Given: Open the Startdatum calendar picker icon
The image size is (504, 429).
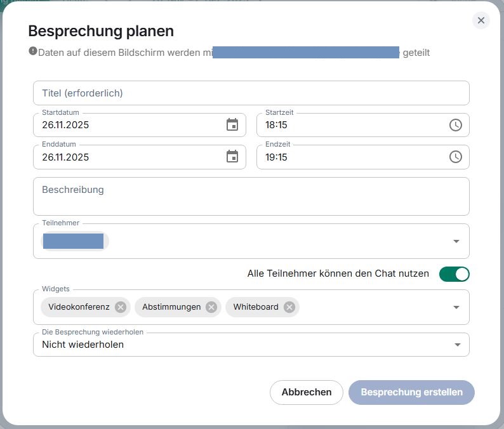Looking at the screenshot, I should click(232, 125).
